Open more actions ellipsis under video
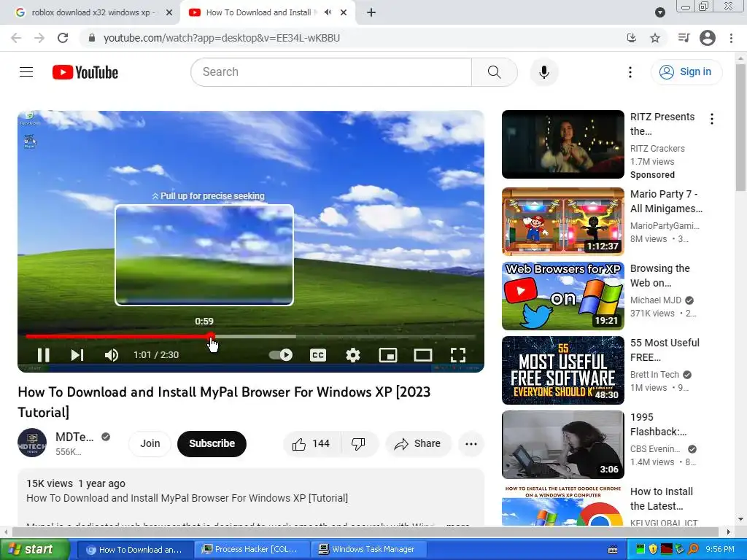 tap(471, 443)
